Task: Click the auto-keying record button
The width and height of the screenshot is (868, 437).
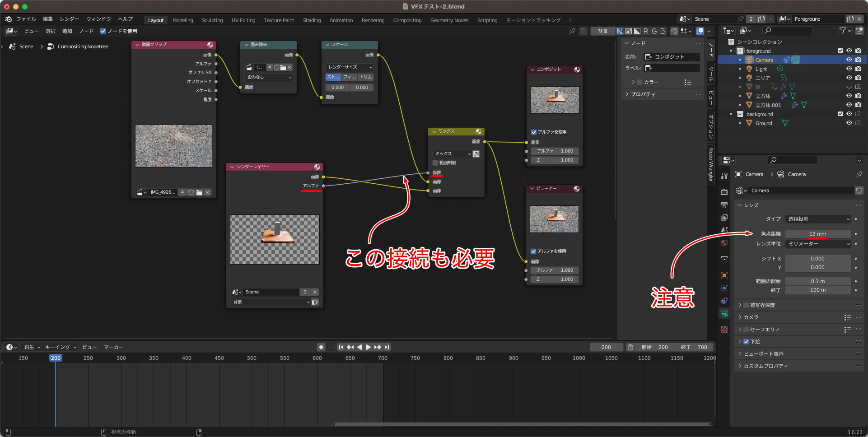Action: point(321,347)
